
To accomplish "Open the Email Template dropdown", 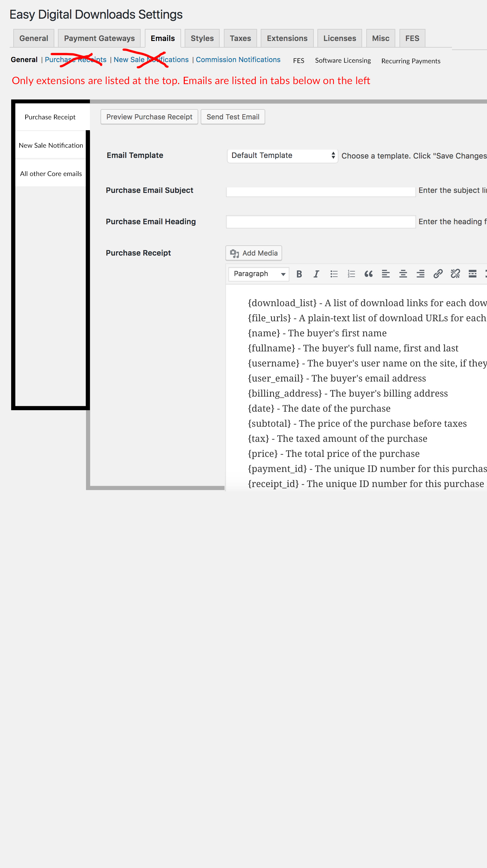I will click(x=282, y=155).
